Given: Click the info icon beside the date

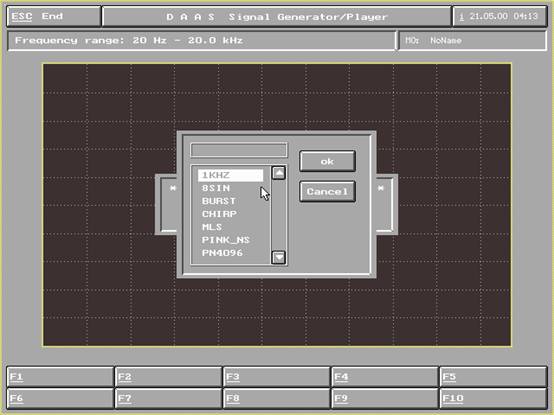Looking at the screenshot, I should click(x=461, y=17).
